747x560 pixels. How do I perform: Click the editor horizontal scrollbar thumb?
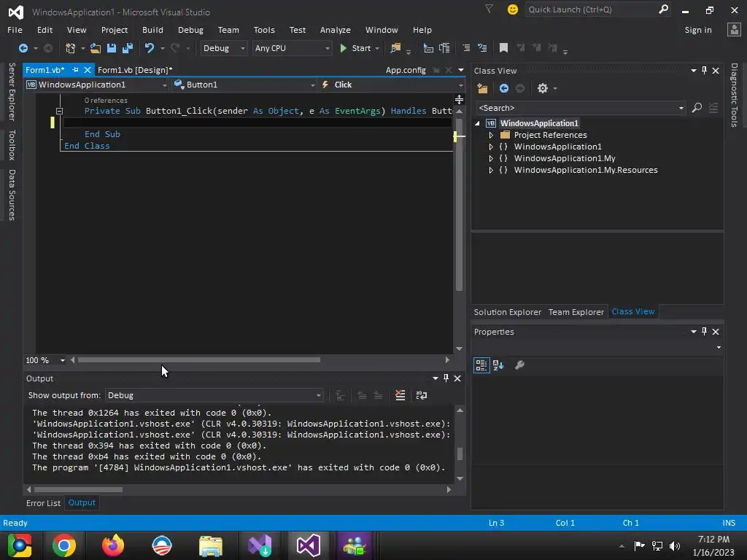[x=199, y=360]
